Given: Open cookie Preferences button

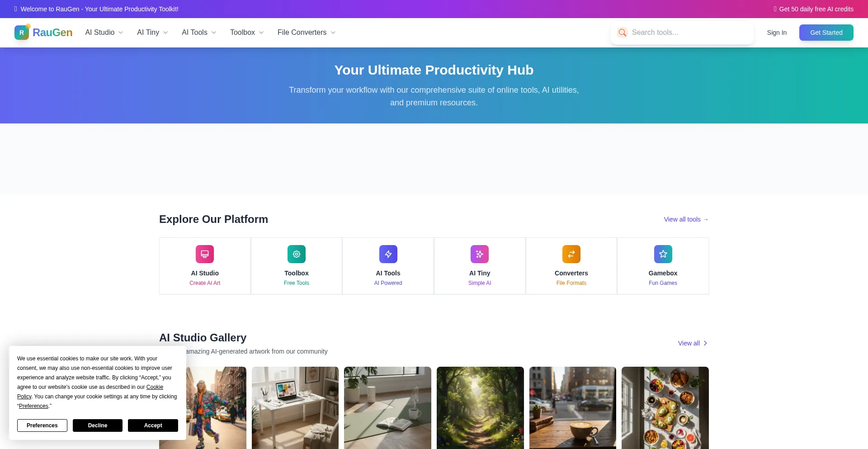Looking at the screenshot, I should 42,425.
